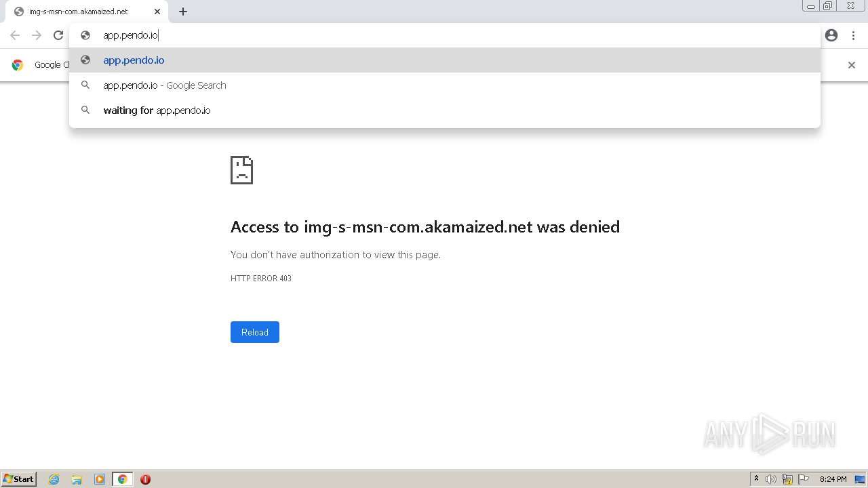868x488 pixels.
Task: Open the Chrome profile avatar menu
Action: point(831,35)
